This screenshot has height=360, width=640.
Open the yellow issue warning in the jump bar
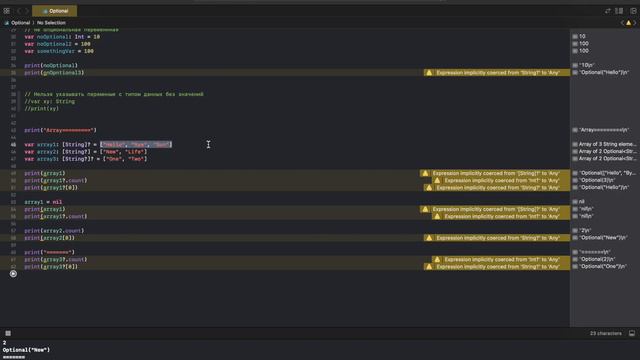[629, 23]
